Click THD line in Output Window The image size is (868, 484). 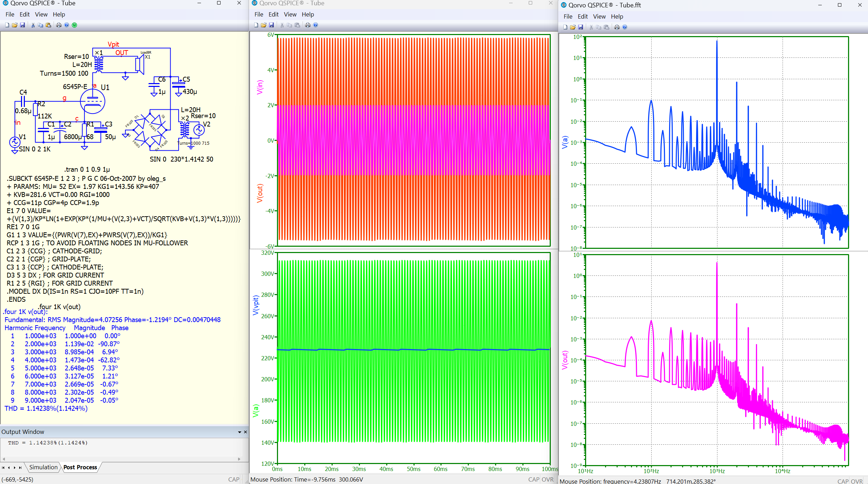[x=48, y=443]
